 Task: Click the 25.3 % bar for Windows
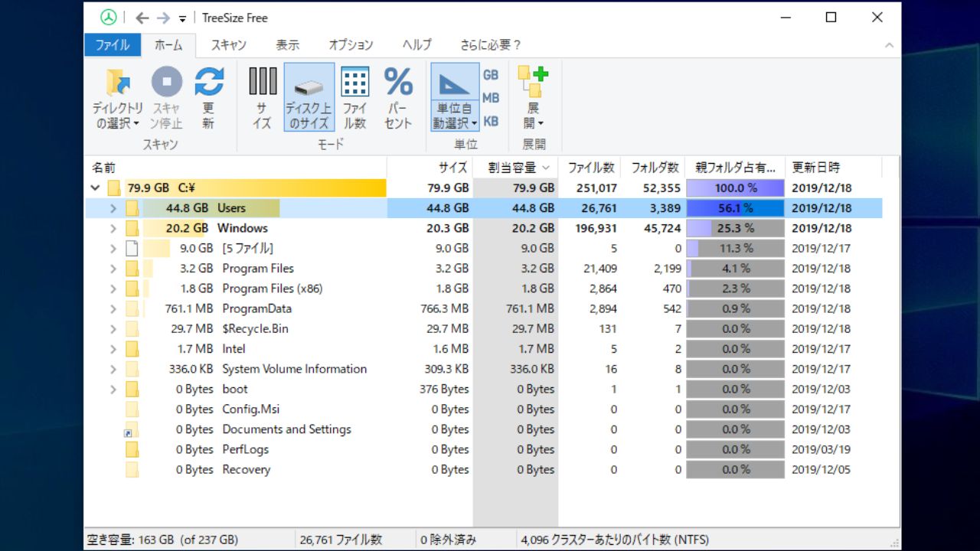736,228
